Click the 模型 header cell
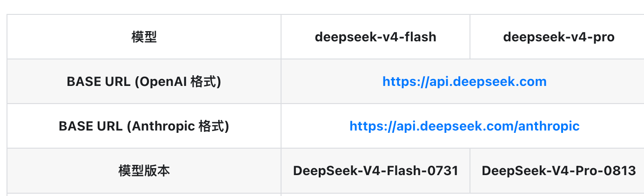Screen dimensions: 644x196 tap(144, 37)
